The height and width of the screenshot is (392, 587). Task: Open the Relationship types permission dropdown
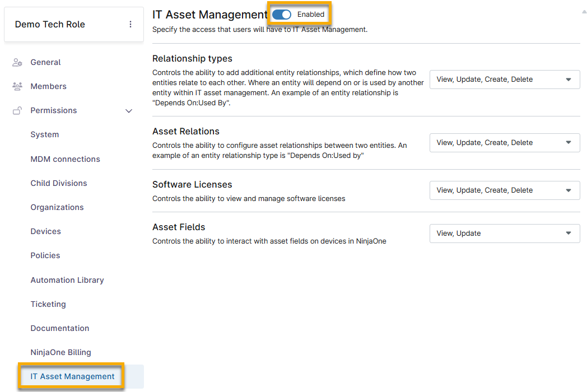[504, 80]
